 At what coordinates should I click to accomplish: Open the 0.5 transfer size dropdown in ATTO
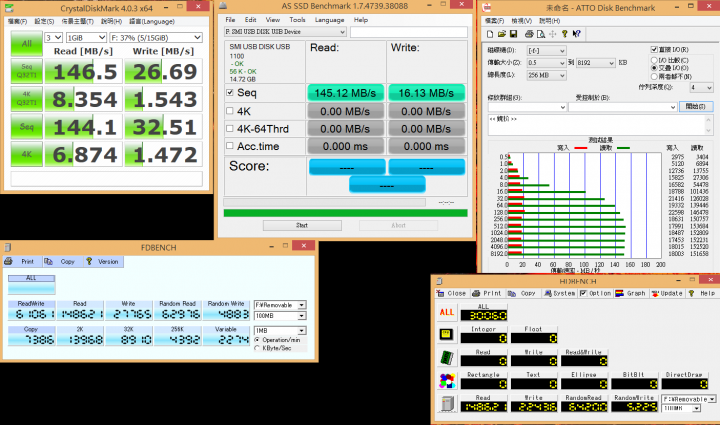click(x=546, y=63)
